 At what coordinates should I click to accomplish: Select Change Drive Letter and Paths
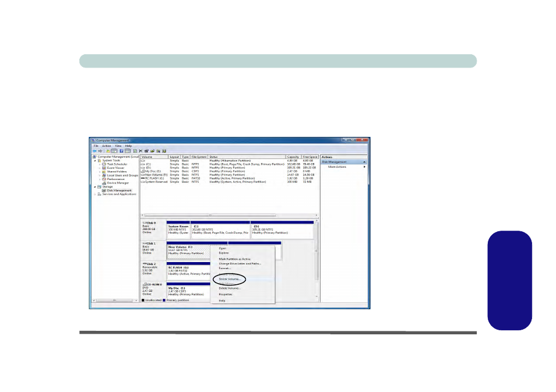(242, 264)
